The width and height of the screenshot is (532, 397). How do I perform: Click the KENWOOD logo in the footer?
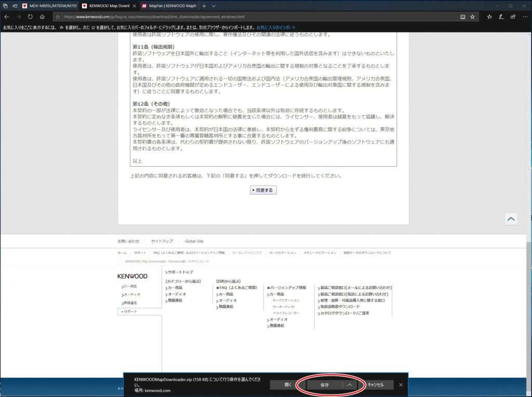[x=132, y=276]
